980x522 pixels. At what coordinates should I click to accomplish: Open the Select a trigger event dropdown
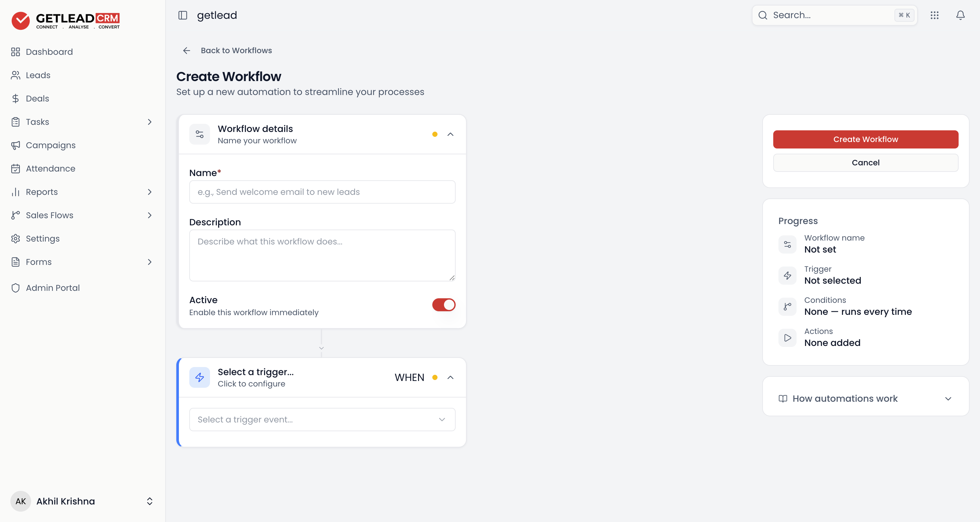(x=322, y=419)
